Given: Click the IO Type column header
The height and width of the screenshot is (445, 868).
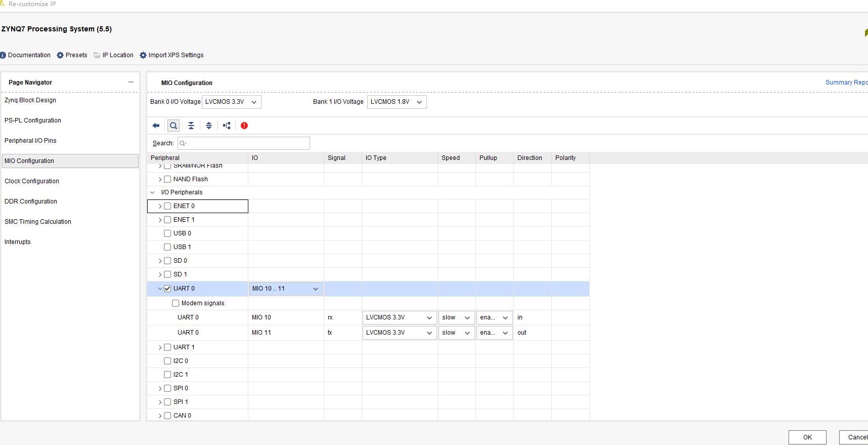Looking at the screenshot, I should pyautogui.click(x=400, y=158).
